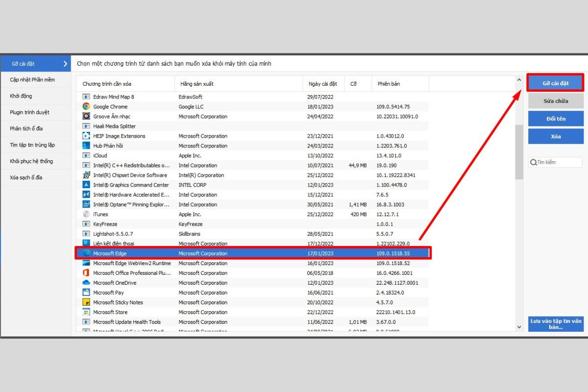Click the Intel Hardware Accelerated Execution icon
Image resolution: width=588 pixels, height=392 pixels.
pyautogui.click(x=86, y=195)
